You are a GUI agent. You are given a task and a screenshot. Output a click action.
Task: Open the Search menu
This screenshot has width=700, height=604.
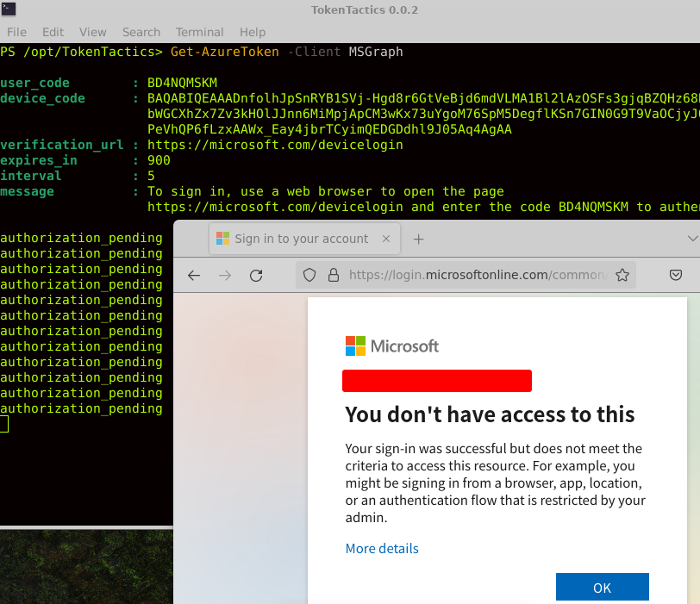[141, 32]
